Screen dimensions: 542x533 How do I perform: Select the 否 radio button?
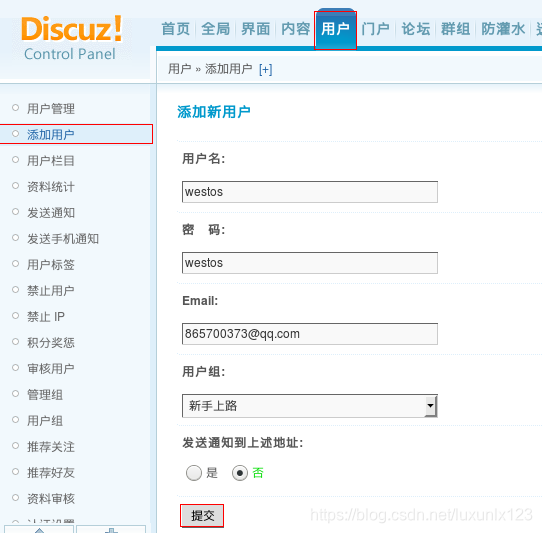point(240,473)
